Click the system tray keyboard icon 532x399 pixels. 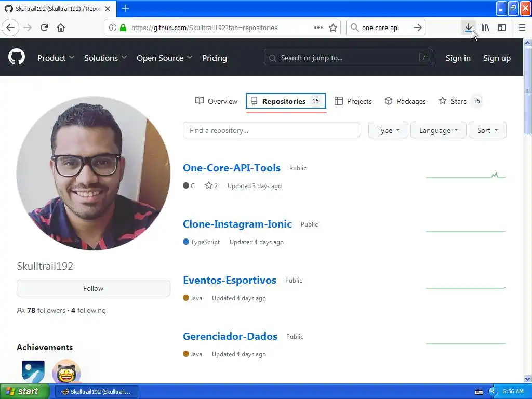point(479,392)
